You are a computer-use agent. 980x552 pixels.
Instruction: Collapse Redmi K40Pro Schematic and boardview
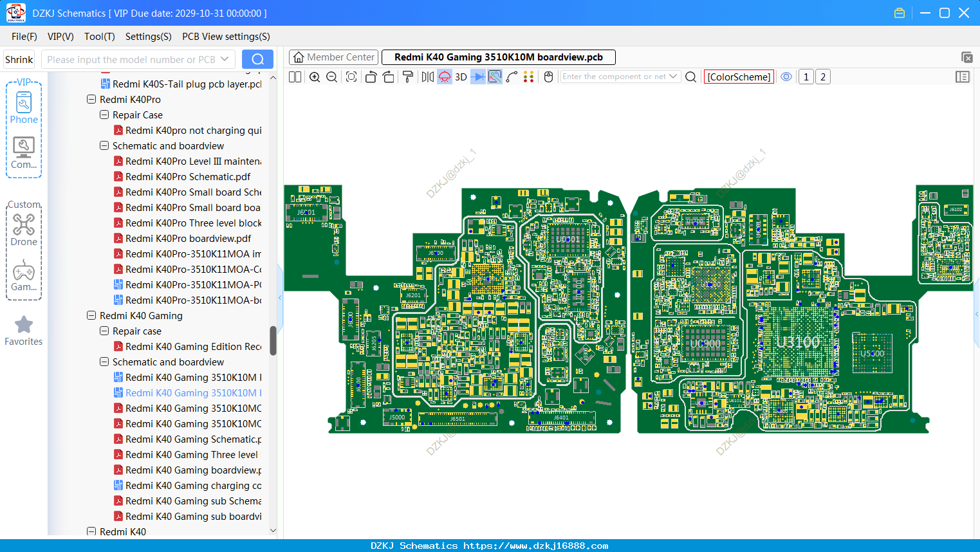coord(104,146)
